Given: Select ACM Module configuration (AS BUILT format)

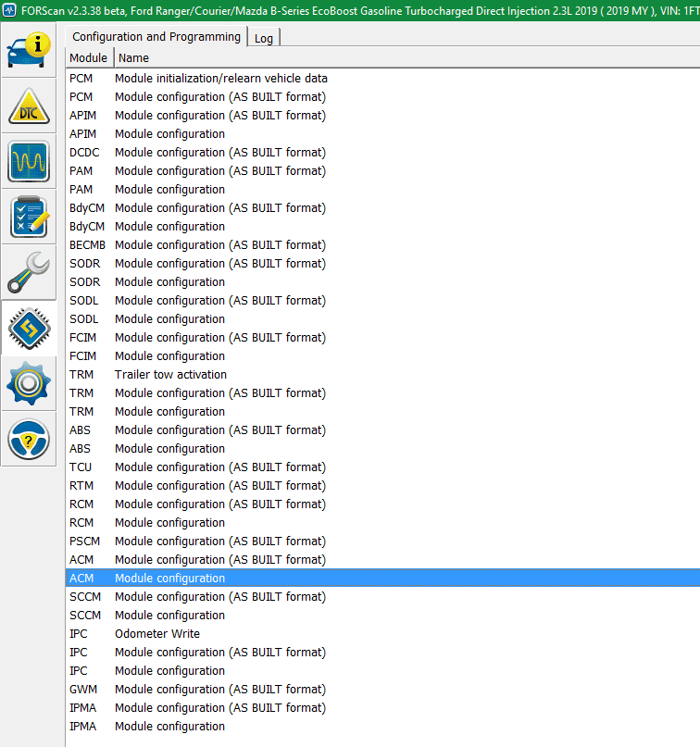Looking at the screenshot, I should point(382,560).
